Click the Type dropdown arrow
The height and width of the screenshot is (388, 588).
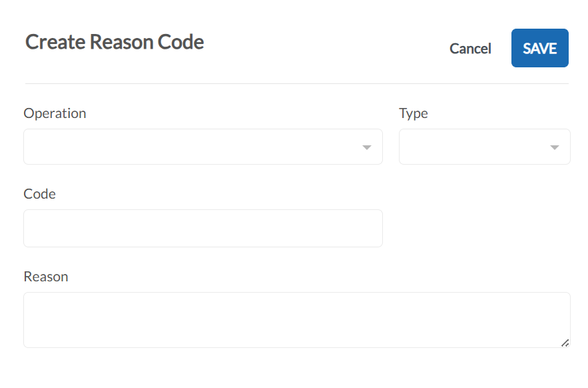coord(555,147)
